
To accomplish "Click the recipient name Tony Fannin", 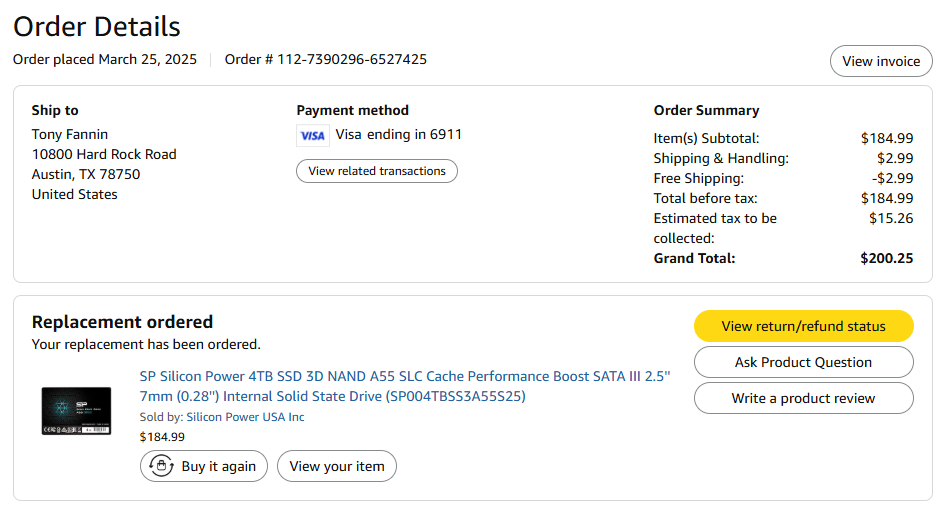I will point(70,134).
